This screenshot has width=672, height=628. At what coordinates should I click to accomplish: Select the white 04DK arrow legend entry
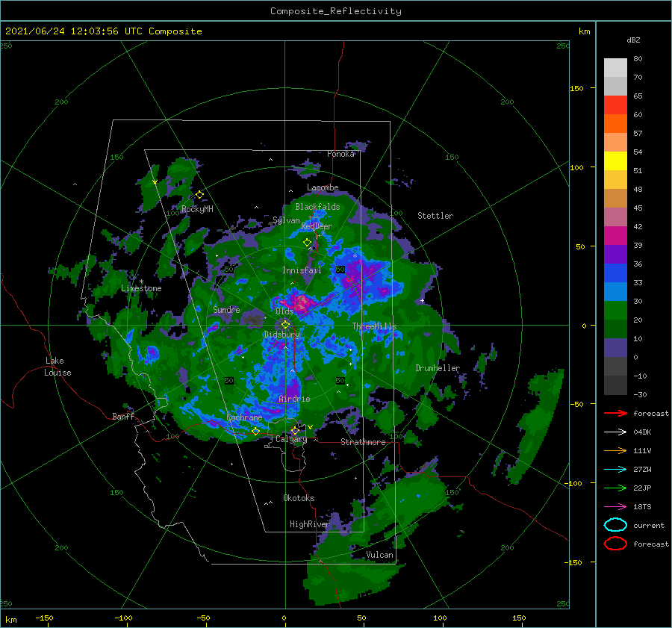click(615, 432)
